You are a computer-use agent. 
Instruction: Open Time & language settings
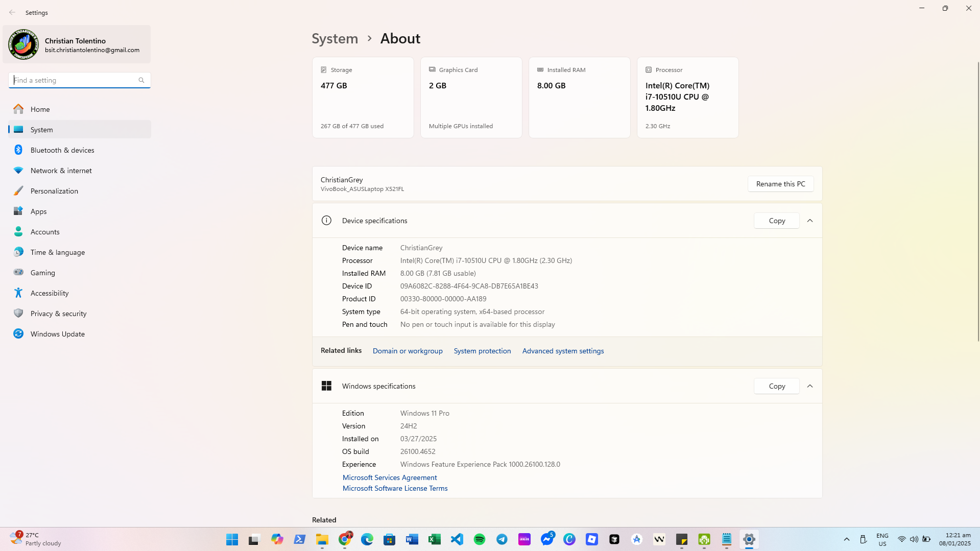(79, 252)
